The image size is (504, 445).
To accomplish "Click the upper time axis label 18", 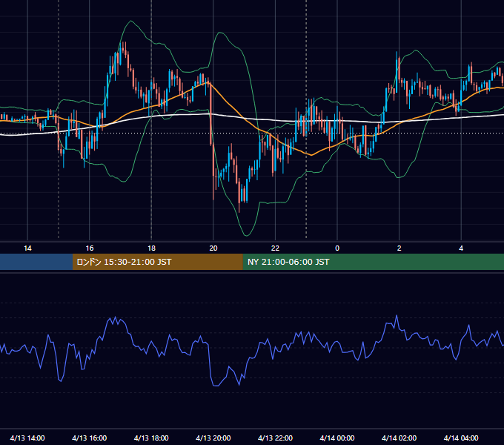I will tap(151, 248).
